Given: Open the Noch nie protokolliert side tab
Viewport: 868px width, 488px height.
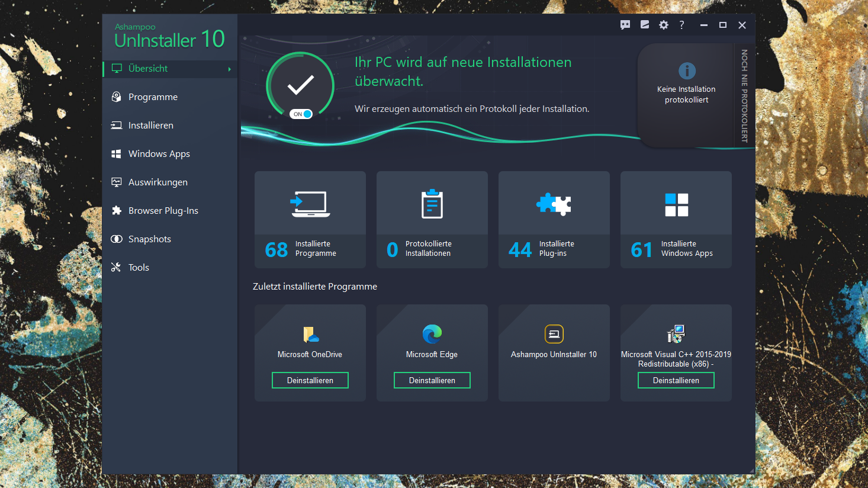Looking at the screenshot, I should tap(744, 95).
